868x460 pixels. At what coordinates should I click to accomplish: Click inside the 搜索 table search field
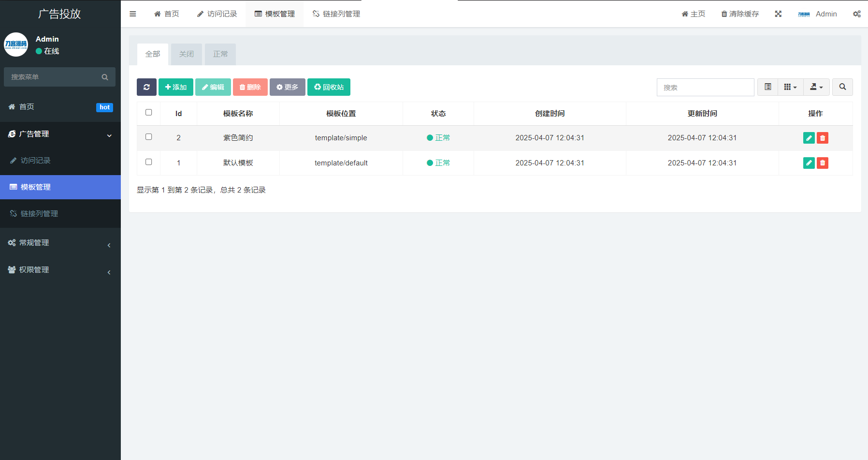coord(705,87)
